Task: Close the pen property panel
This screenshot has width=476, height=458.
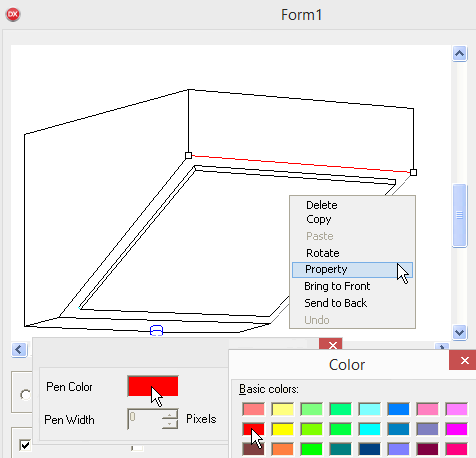Action: [x=332, y=345]
